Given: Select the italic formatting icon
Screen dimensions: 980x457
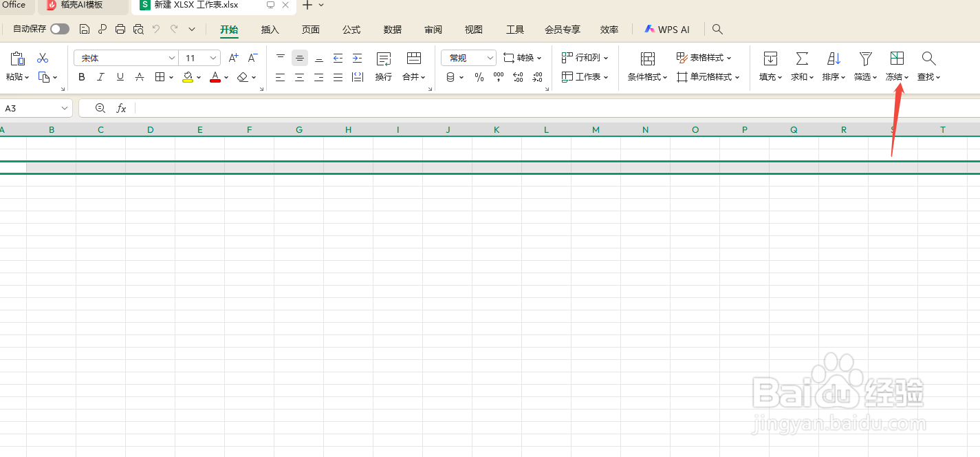Looking at the screenshot, I should 100,76.
